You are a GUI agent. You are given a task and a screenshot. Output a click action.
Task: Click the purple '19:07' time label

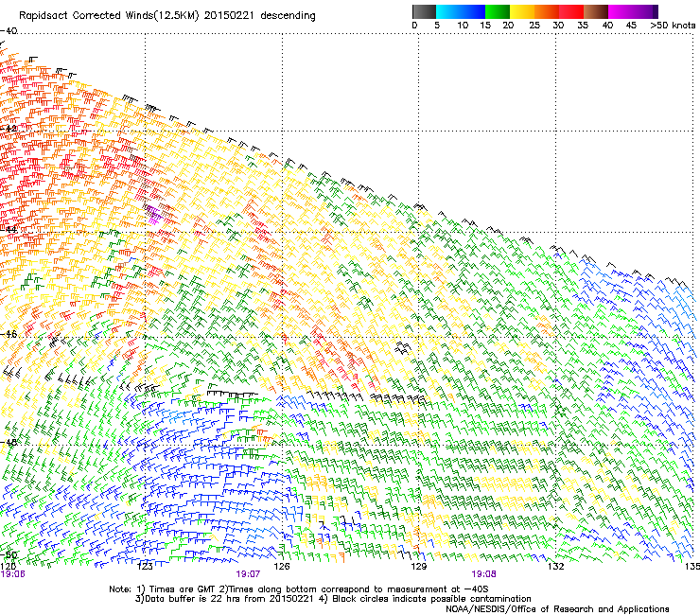pos(248,574)
